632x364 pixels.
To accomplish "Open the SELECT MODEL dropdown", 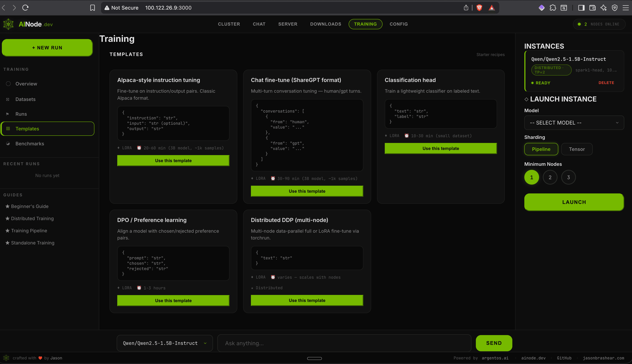I will 574,123.
